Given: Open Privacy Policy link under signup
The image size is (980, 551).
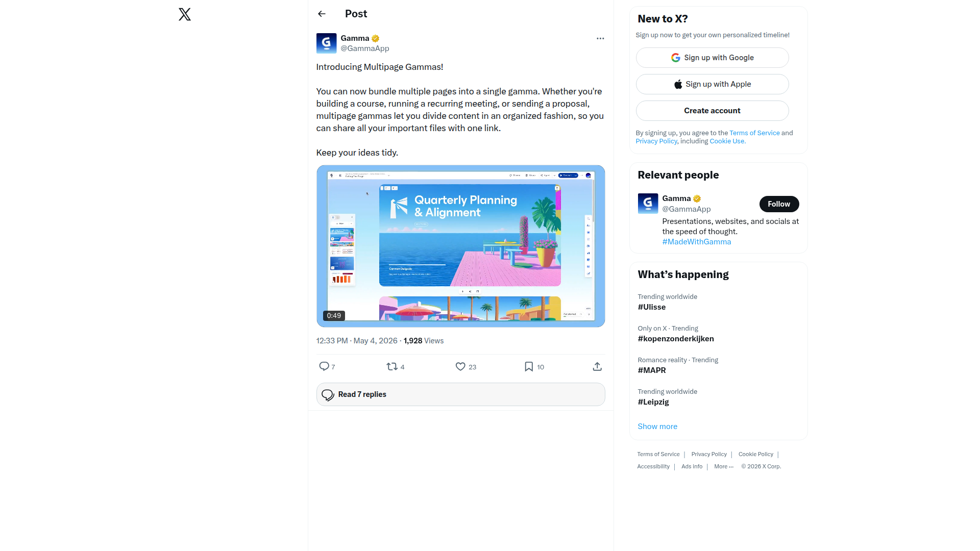Looking at the screenshot, I should click(x=656, y=141).
